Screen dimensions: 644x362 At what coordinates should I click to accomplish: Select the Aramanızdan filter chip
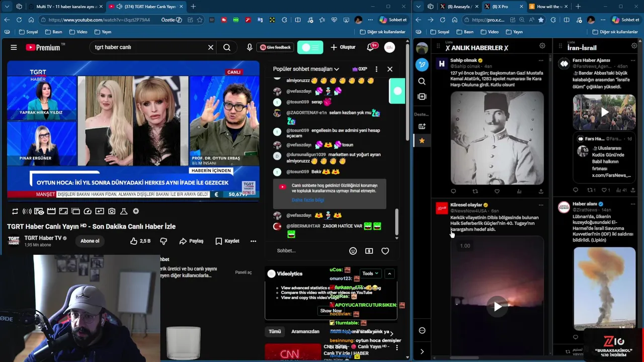pyautogui.click(x=305, y=331)
